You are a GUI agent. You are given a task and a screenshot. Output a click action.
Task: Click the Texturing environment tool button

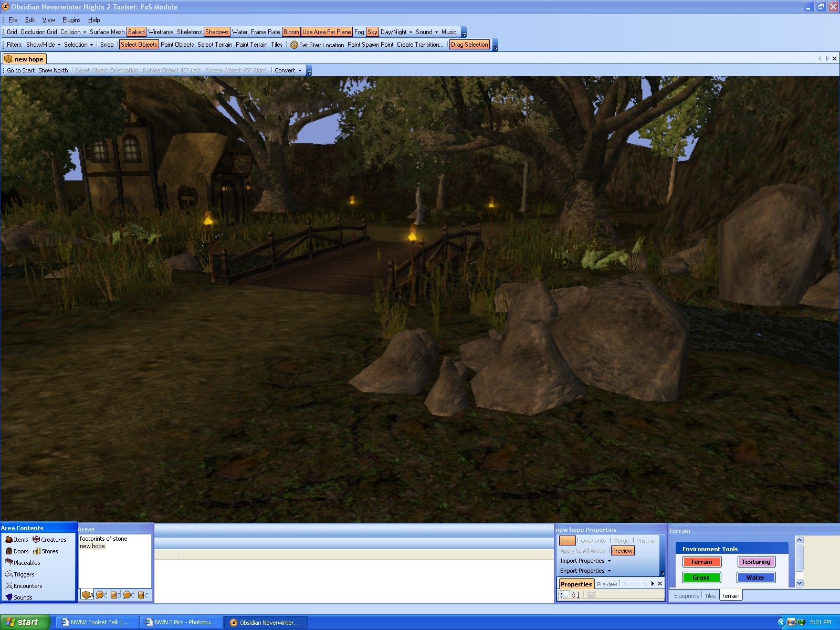coord(756,562)
